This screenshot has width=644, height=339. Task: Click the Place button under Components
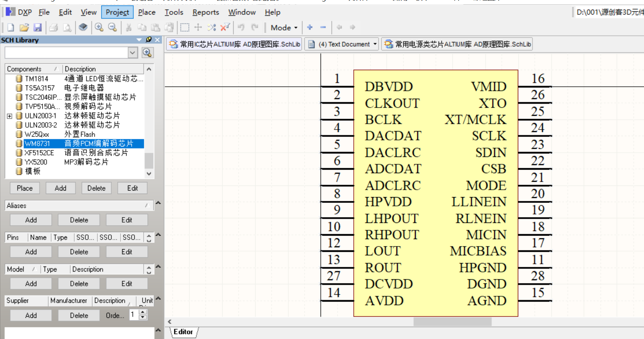point(25,188)
